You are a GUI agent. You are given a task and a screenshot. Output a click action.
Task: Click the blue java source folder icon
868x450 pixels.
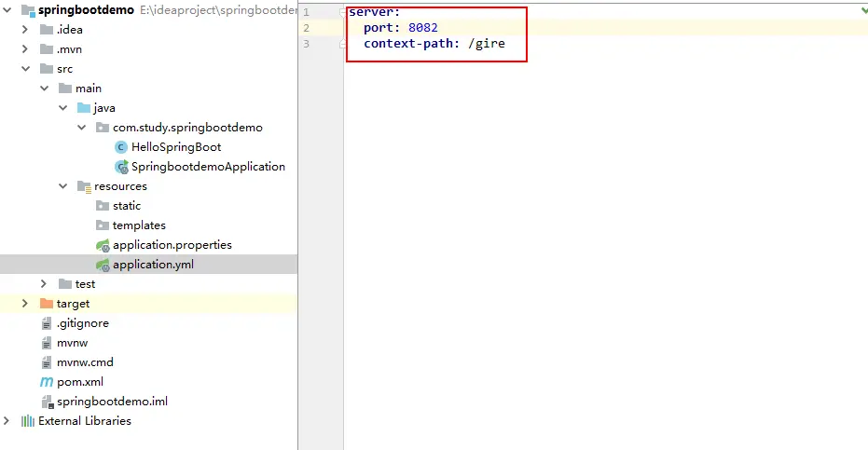tap(84, 108)
